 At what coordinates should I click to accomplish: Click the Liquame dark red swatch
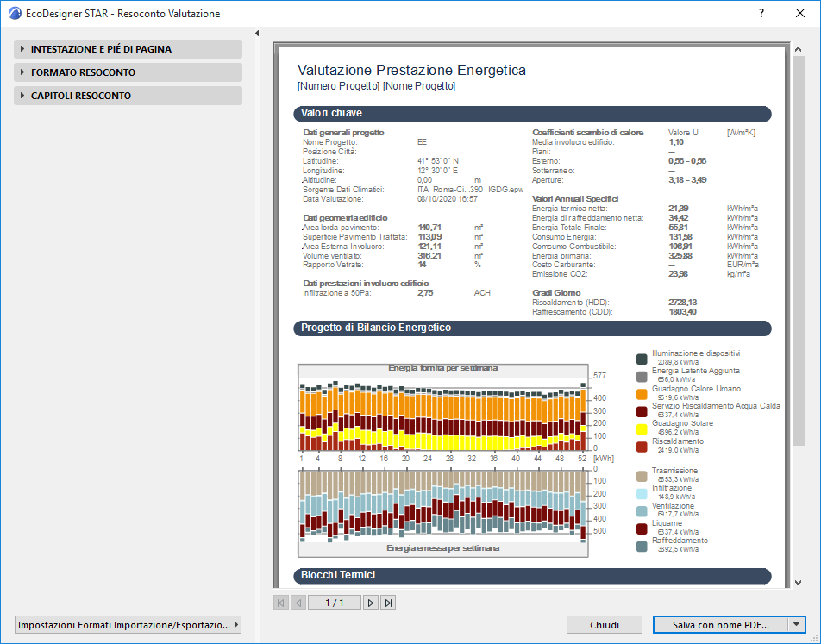pos(642,528)
